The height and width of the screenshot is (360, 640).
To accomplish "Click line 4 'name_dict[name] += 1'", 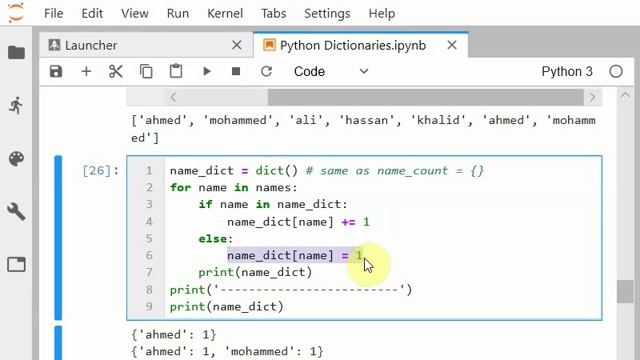I will coord(298,222).
